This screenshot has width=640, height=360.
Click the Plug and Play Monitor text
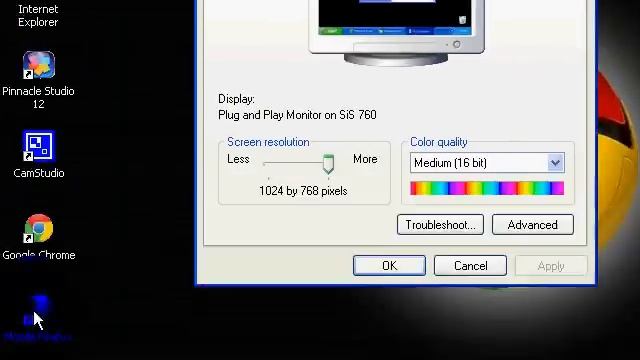[x=297, y=115]
